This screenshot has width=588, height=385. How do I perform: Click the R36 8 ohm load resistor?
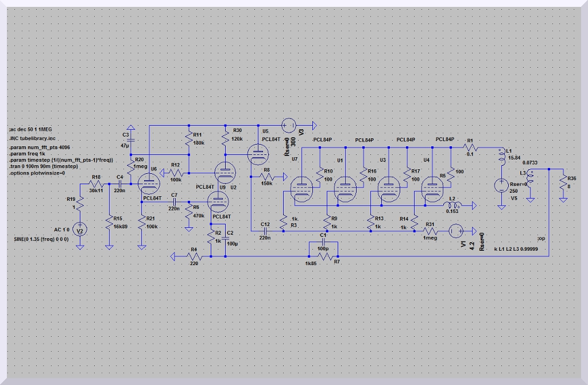pyautogui.click(x=562, y=185)
